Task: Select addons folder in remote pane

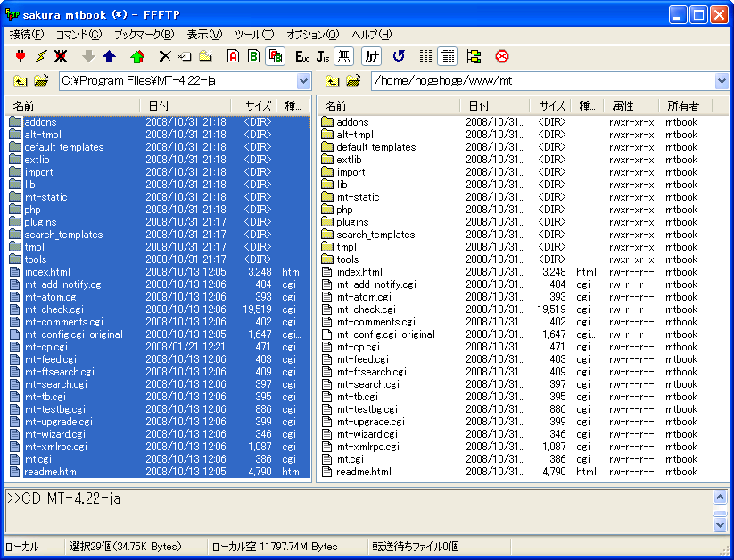Action: point(352,122)
